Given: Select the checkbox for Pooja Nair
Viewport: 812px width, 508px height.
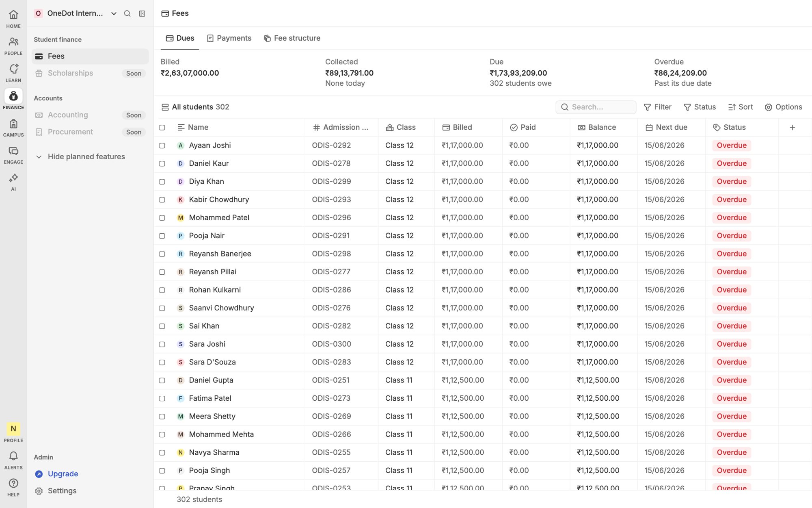Looking at the screenshot, I should tap(162, 236).
